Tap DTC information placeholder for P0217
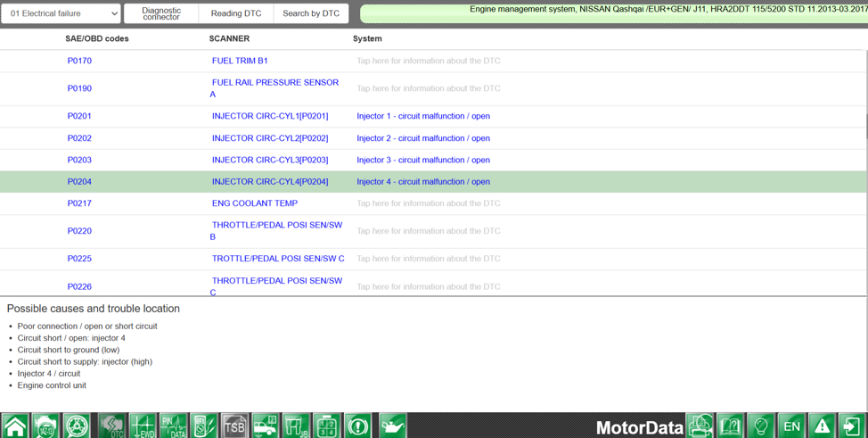The image size is (868, 438). click(429, 203)
